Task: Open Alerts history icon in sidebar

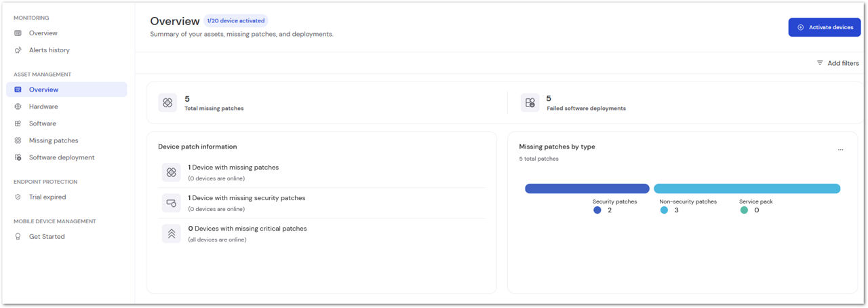Action: (x=18, y=50)
